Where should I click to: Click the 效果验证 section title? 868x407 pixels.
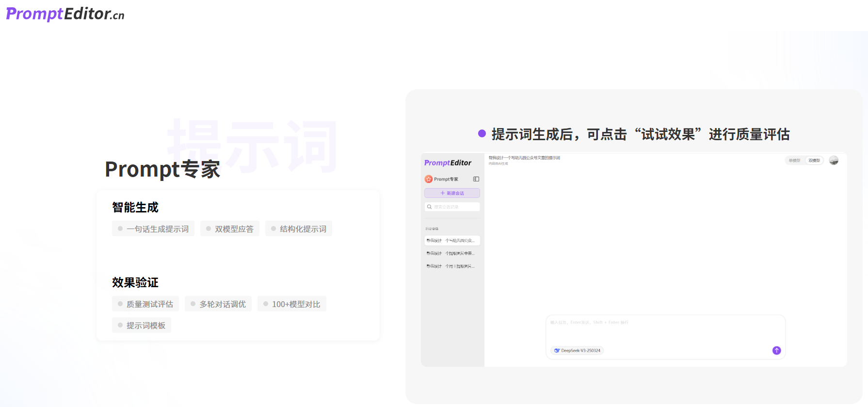135,282
